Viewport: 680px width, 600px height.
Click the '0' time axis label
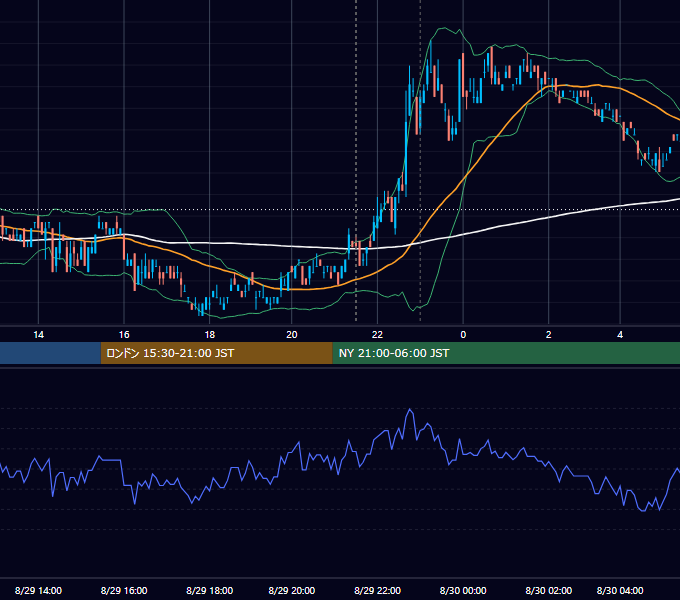click(x=463, y=335)
